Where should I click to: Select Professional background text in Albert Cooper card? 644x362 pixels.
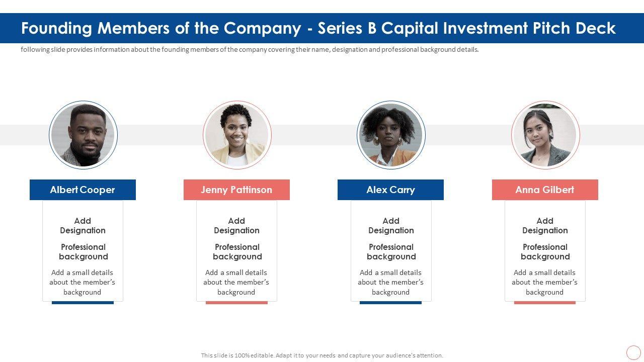coord(83,252)
